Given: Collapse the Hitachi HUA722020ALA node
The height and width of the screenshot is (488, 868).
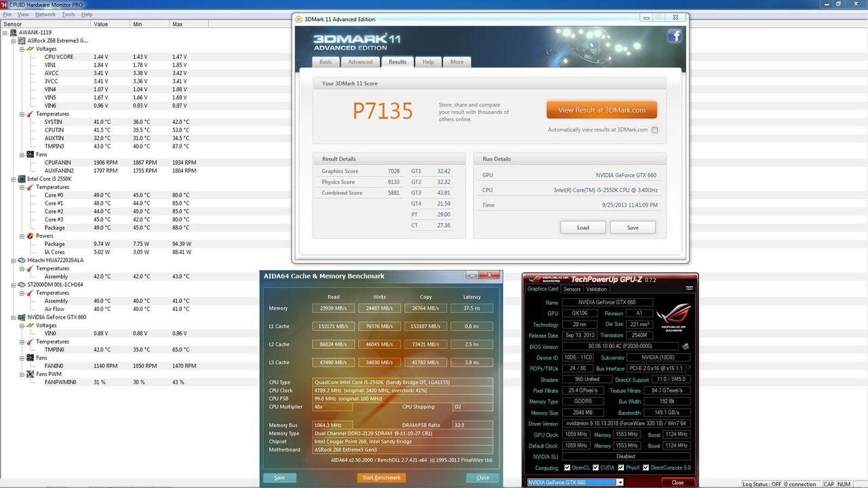Looking at the screenshot, I should (14, 260).
